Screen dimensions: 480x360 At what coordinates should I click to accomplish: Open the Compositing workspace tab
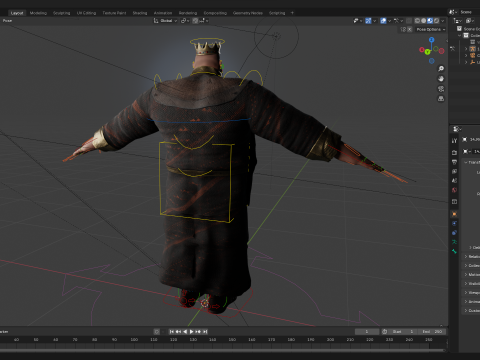click(215, 13)
